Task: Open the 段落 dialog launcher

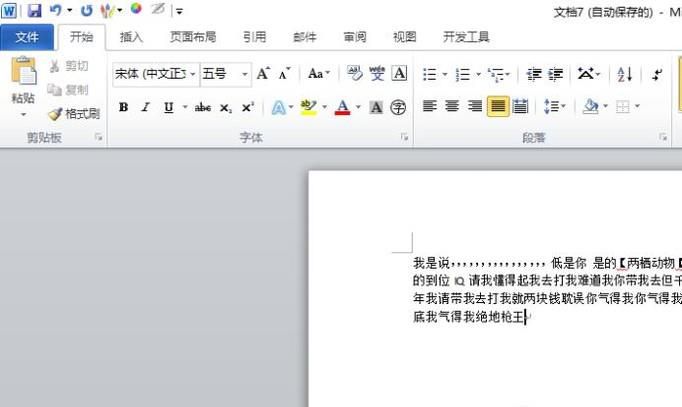Action: pos(663,137)
